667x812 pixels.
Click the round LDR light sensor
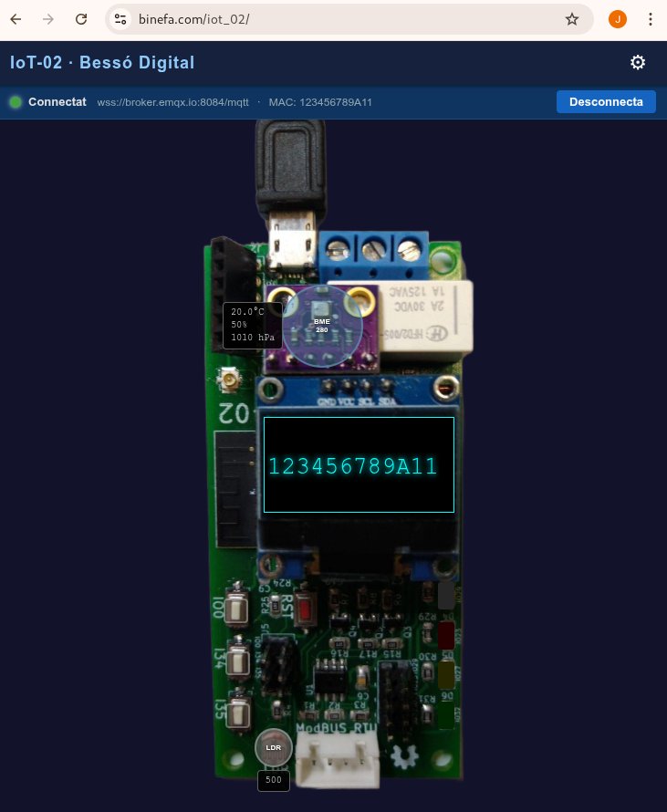(273, 747)
